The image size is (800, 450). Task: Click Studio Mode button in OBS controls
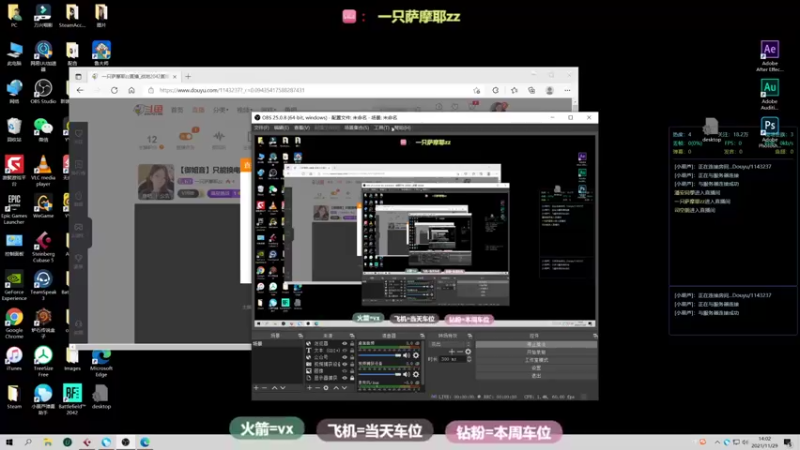(536, 360)
